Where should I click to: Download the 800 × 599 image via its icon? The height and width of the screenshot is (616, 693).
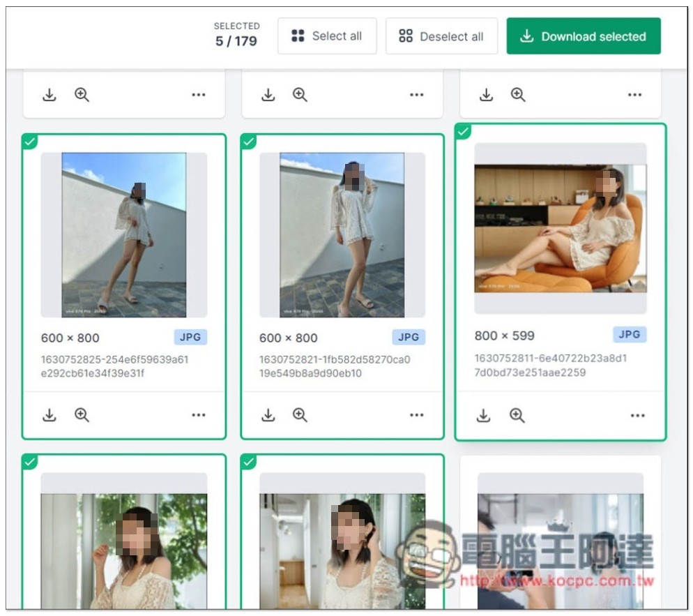[x=484, y=415]
